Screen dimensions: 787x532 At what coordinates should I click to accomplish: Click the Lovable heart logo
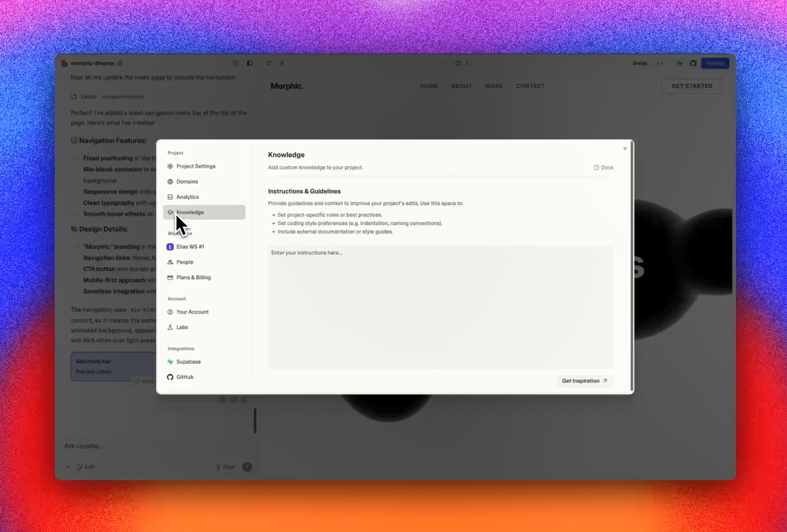pos(65,63)
